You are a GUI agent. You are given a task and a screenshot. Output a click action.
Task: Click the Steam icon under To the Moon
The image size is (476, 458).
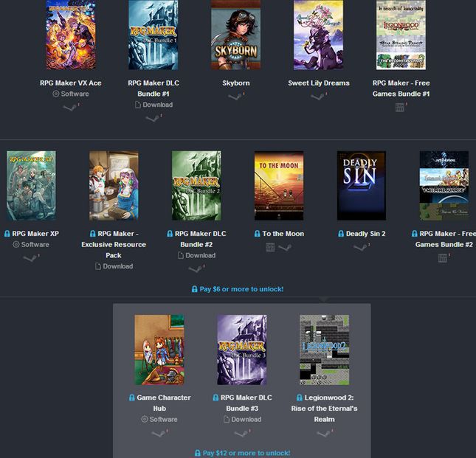tap(285, 248)
